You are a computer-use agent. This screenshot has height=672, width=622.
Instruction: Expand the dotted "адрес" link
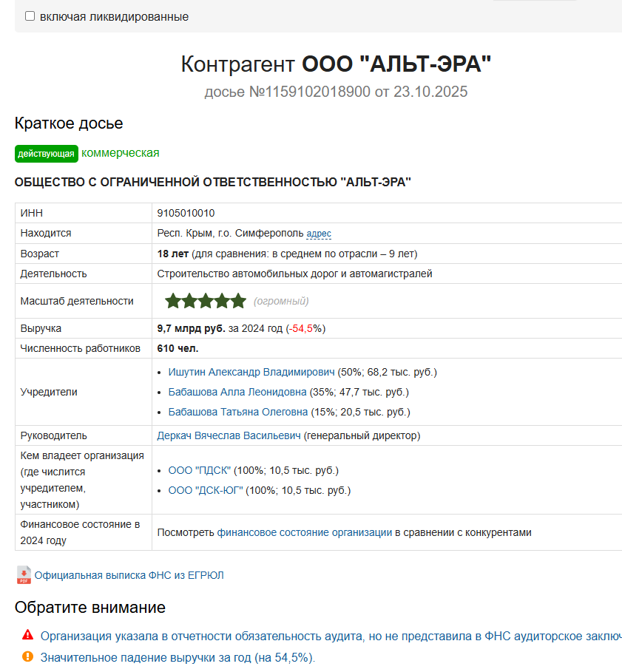coord(319,234)
